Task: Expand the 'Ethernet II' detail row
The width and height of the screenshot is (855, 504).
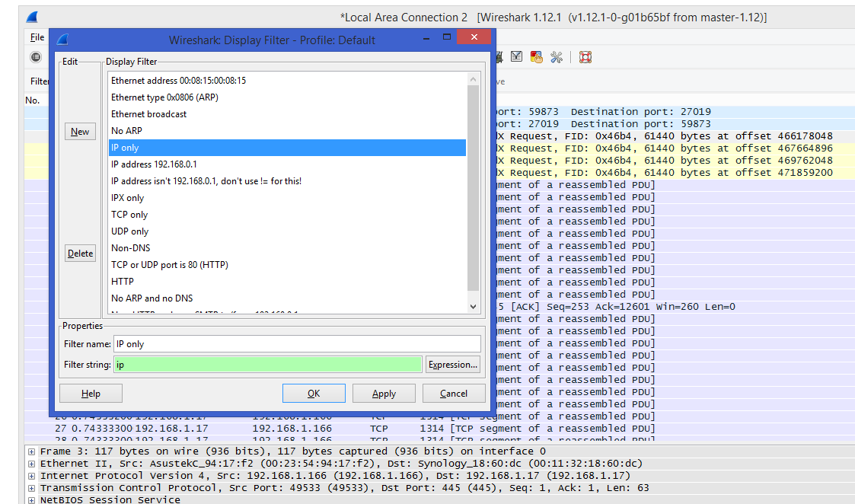Action: click(x=32, y=464)
